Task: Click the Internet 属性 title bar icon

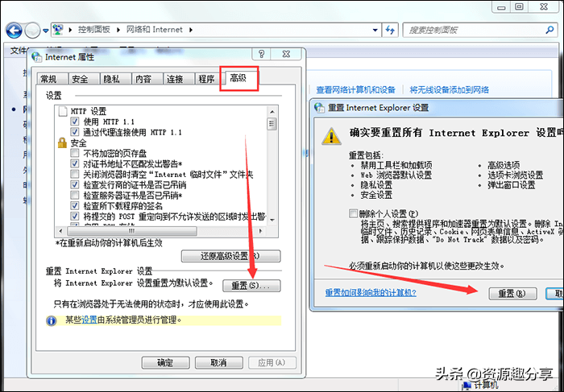Action: click(x=37, y=57)
